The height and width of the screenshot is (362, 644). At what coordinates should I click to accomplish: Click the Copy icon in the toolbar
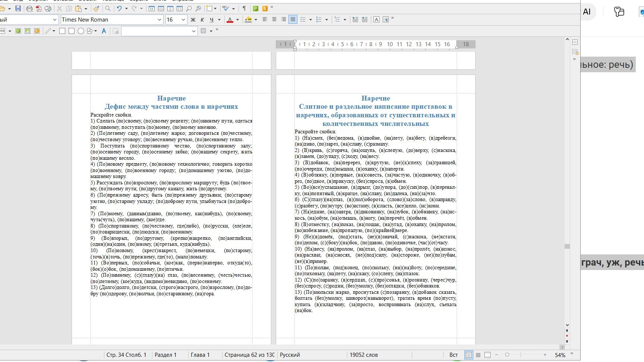(x=69, y=8)
